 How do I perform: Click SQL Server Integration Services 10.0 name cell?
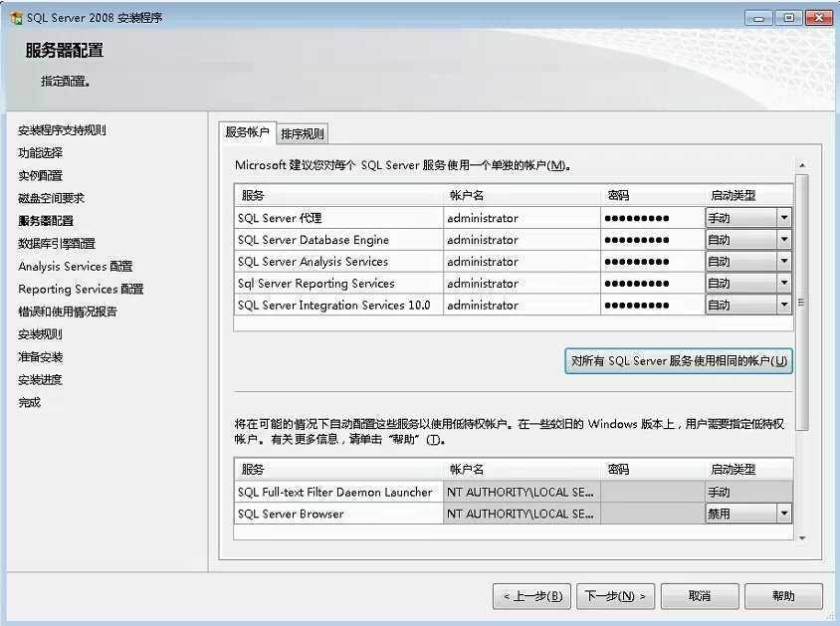[x=338, y=306]
